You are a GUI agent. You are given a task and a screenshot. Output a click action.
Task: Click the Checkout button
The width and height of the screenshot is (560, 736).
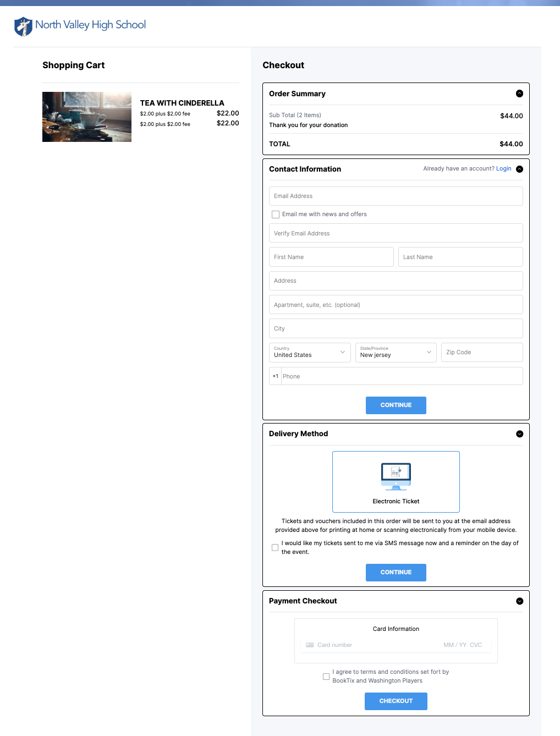click(396, 701)
